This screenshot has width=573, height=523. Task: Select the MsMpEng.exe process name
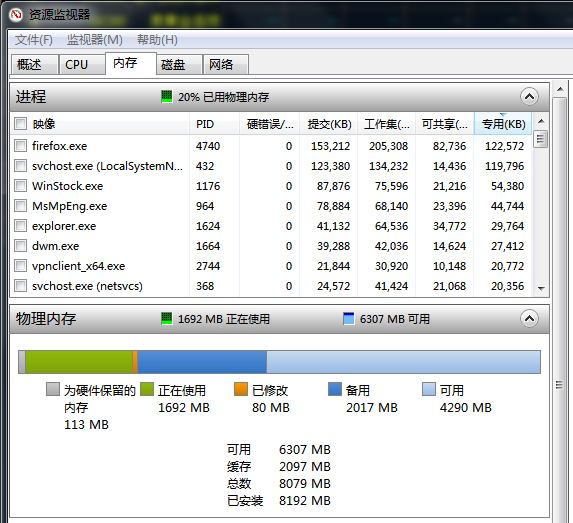[69, 206]
